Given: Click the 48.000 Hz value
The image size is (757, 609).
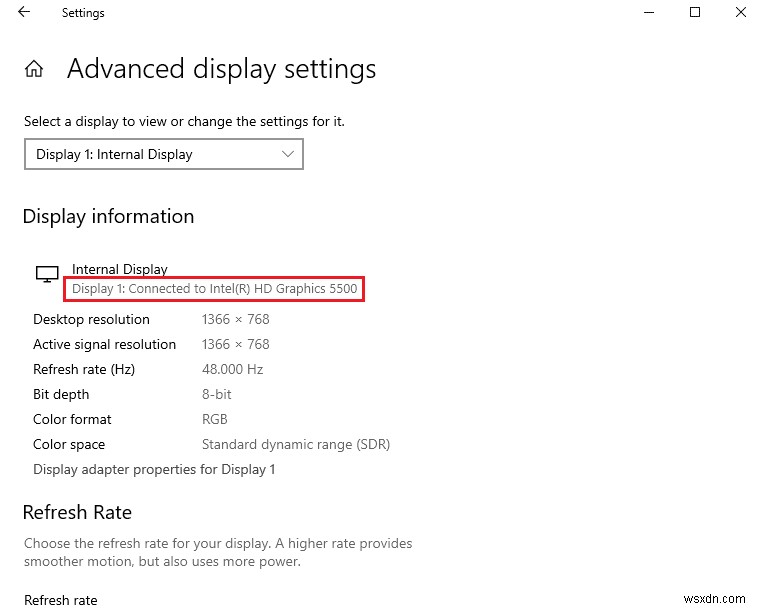Looking at the screenshot, I should (232, 369).
